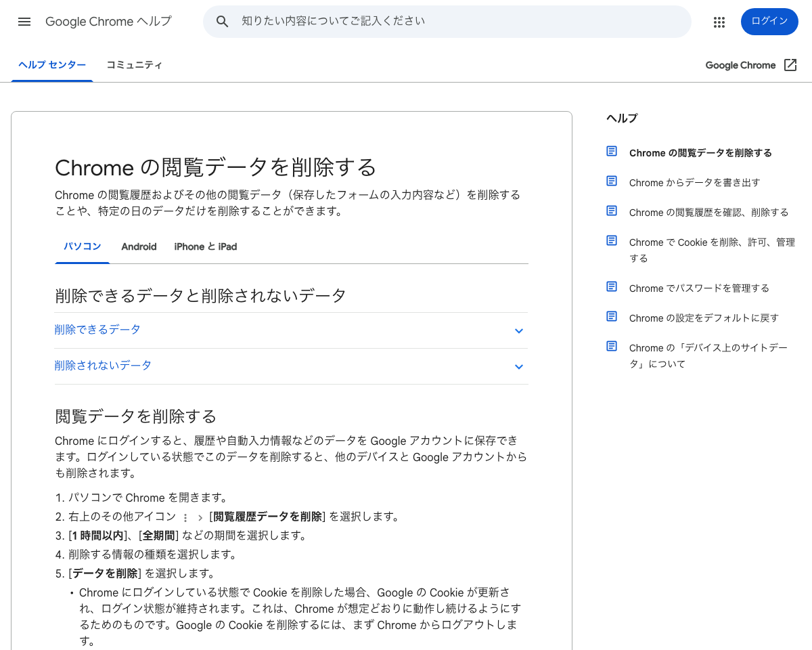Click the bold text 閲覧履歴データを削除

[x=268, y=517]
